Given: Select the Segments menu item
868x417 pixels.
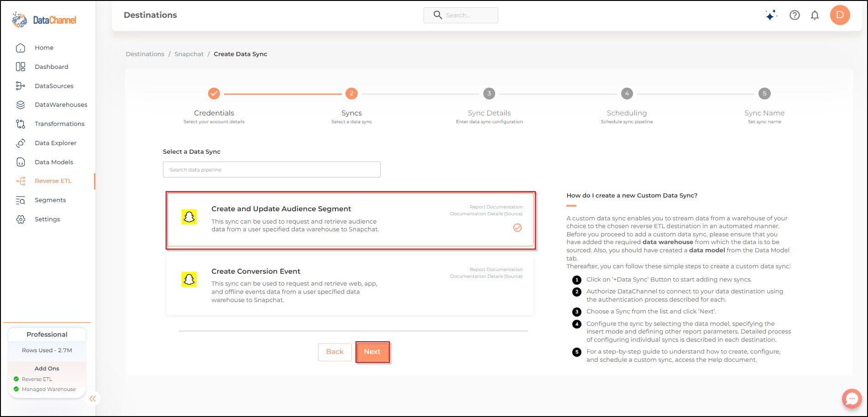Looking at the screenshot, I should coord(50,200).
